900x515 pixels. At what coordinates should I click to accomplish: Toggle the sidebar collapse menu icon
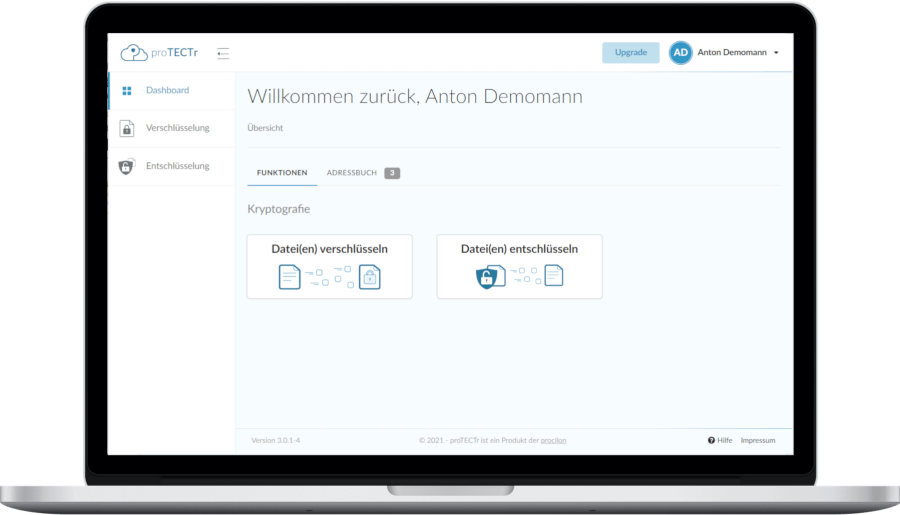223,53
